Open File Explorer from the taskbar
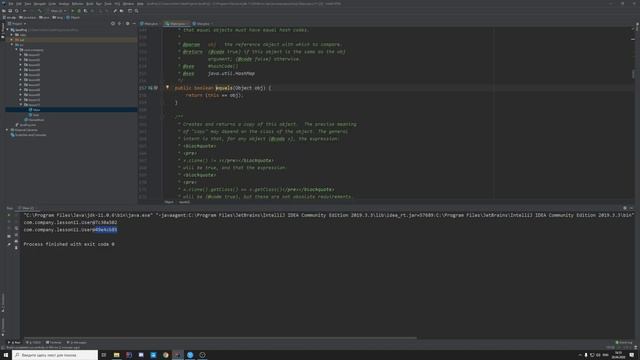 click(116, 355)
